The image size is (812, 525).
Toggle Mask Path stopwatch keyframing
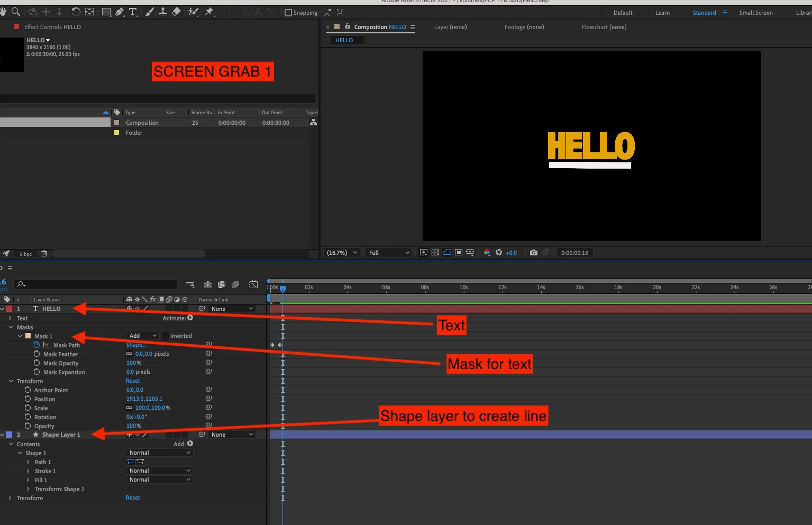click(37, 345)
